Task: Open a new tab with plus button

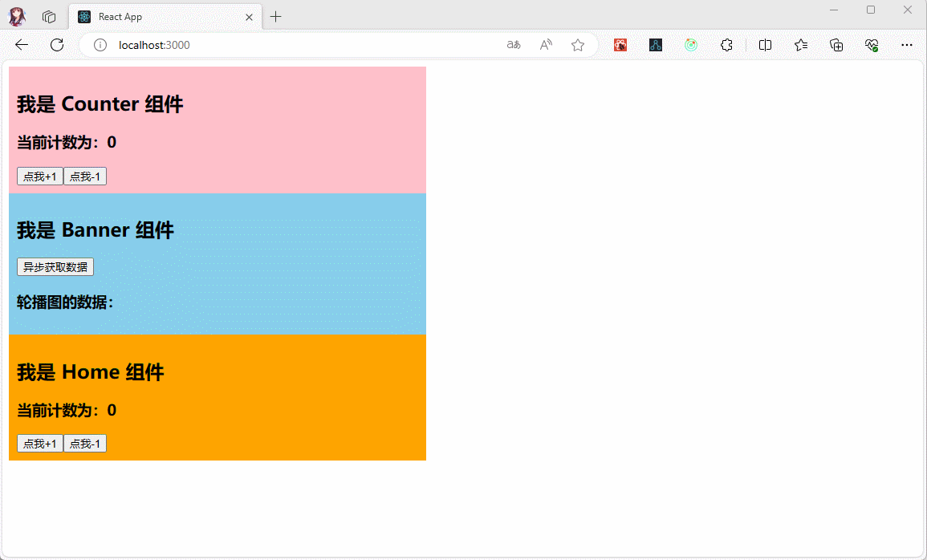Action: 276,17
